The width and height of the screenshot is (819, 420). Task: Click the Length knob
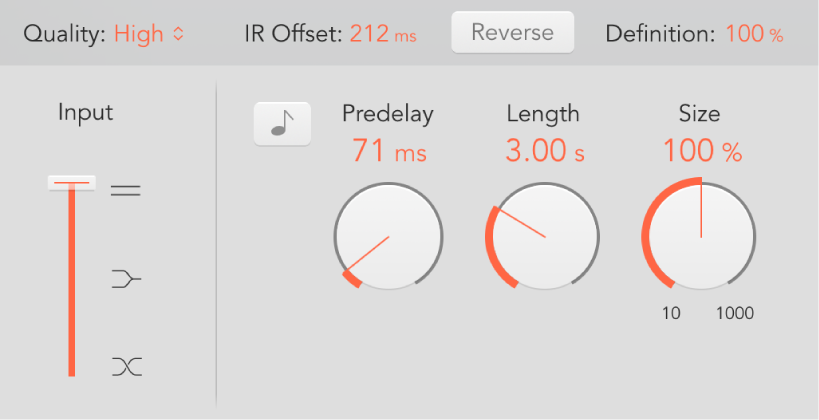(x=543, y=237)
